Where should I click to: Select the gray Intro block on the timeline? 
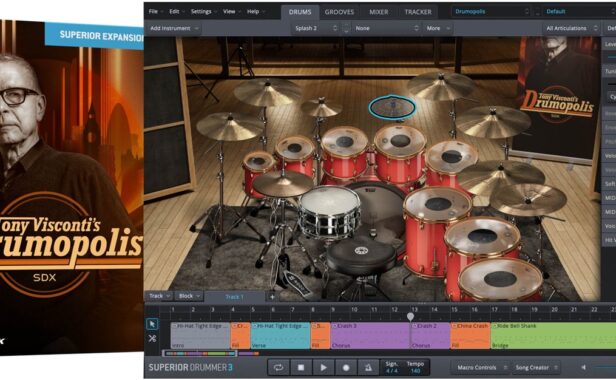pos(200,336)
